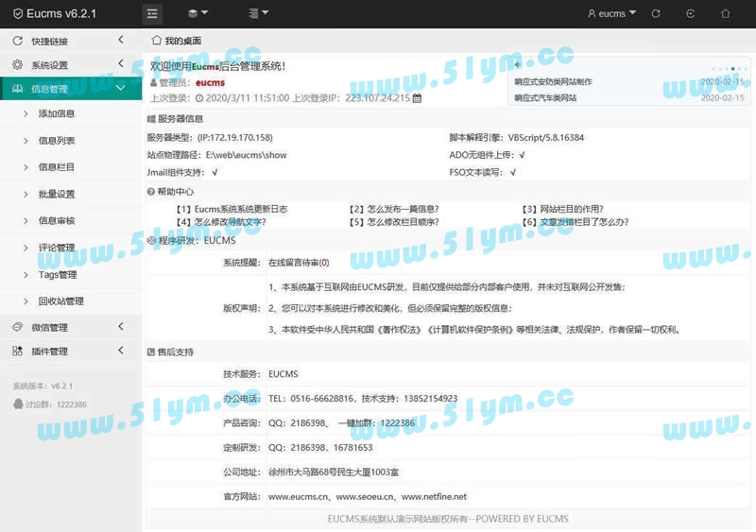Click the QQ 讨论群 icon in sidebar

click(18, 403)
